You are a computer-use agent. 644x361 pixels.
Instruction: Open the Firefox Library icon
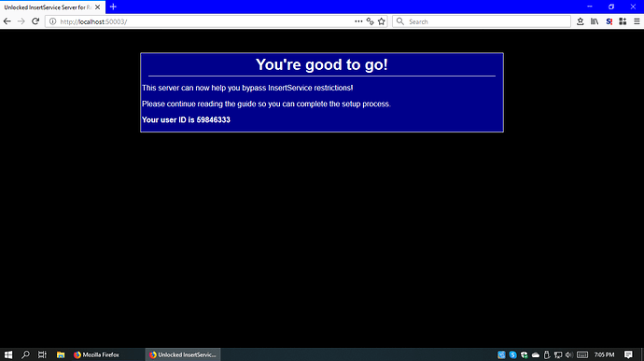pyautogui.click(x=595, y=21)
